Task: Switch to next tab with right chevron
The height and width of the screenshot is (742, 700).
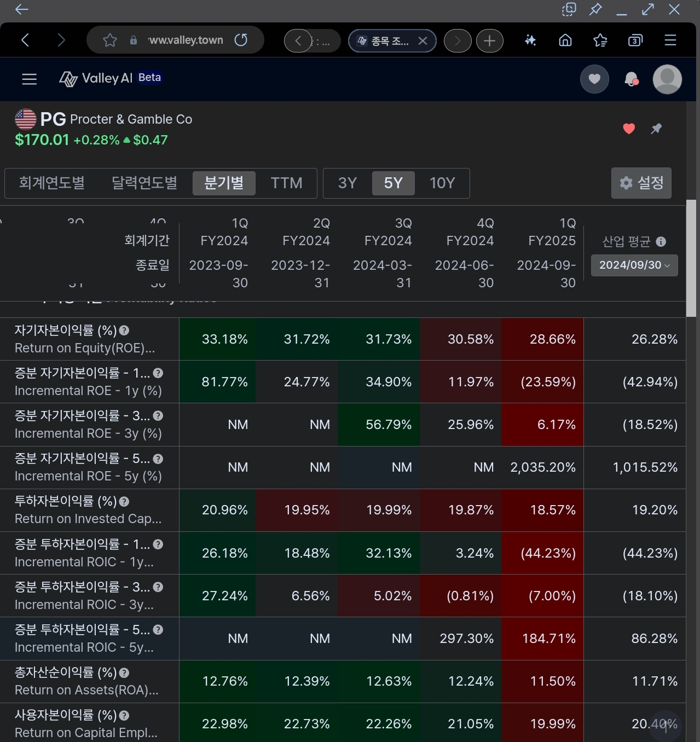Action: [x=458, y=40]
